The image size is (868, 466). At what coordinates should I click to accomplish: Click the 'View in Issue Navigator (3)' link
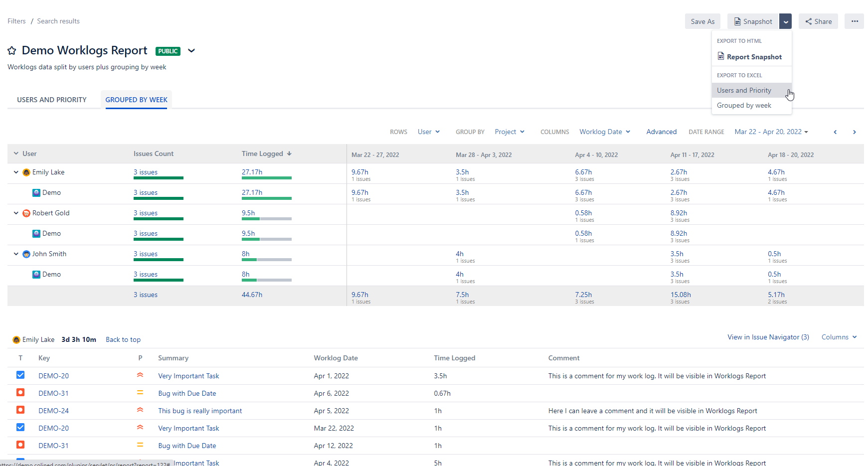[x=768, y=337]
